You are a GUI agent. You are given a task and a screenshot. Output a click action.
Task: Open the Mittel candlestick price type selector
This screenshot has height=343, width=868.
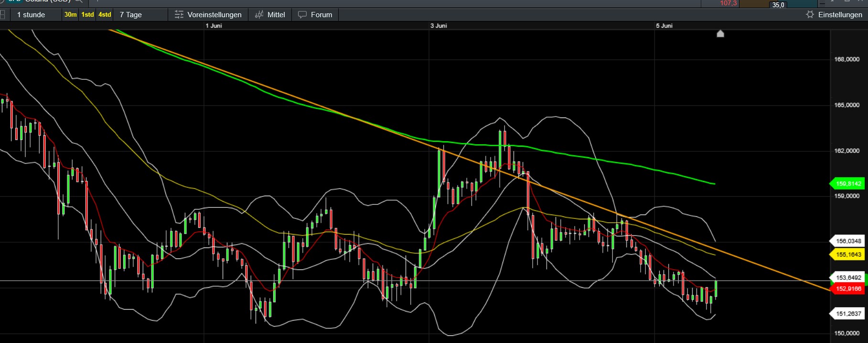[x=270, y=15]
